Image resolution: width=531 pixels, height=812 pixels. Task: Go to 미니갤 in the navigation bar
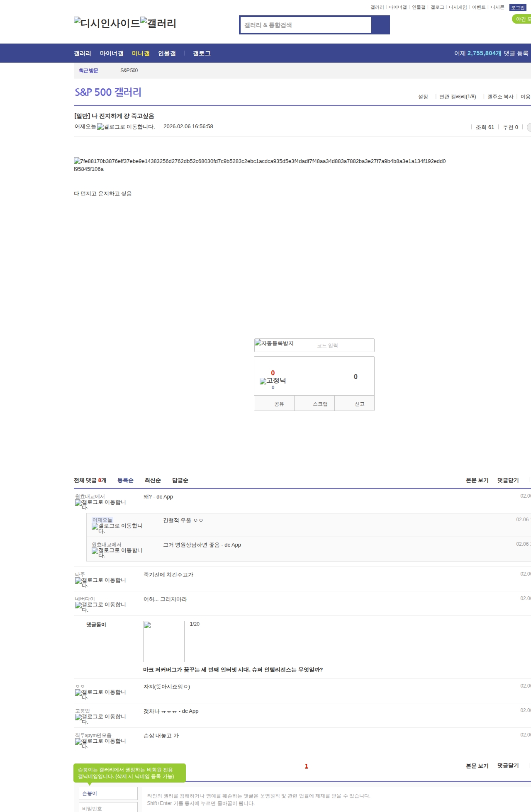click(141, 53)
